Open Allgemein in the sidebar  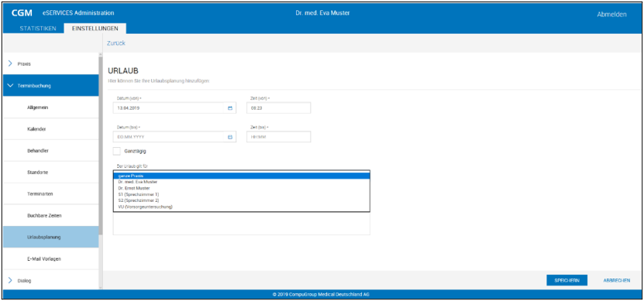pos(51,107)
